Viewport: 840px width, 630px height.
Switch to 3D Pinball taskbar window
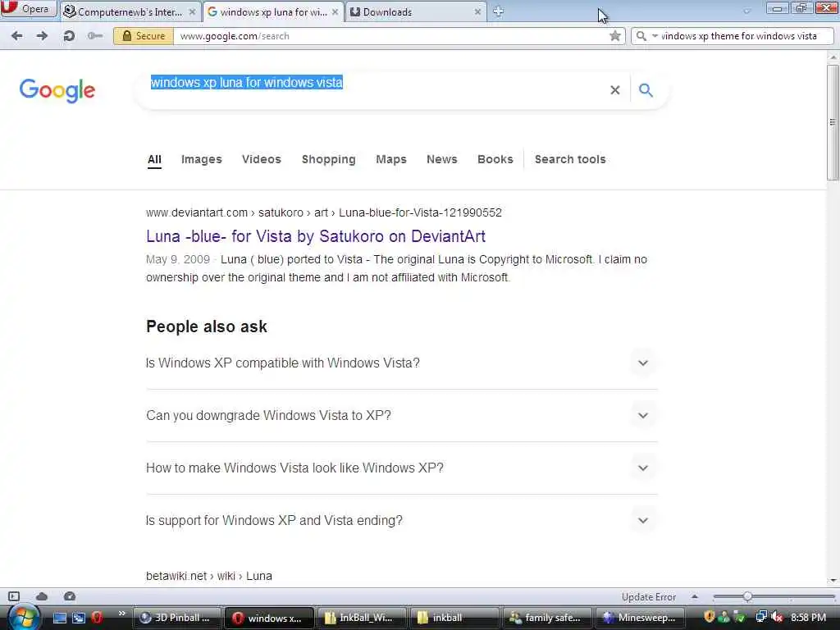coord(176,618)
